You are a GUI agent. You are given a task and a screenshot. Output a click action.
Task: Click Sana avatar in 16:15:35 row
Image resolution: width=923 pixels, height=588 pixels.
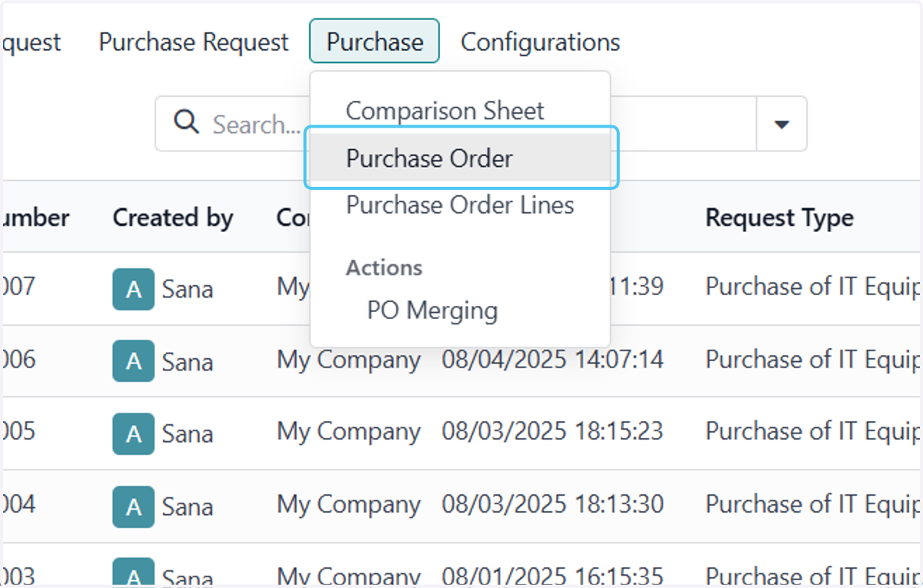click(133, 573)
